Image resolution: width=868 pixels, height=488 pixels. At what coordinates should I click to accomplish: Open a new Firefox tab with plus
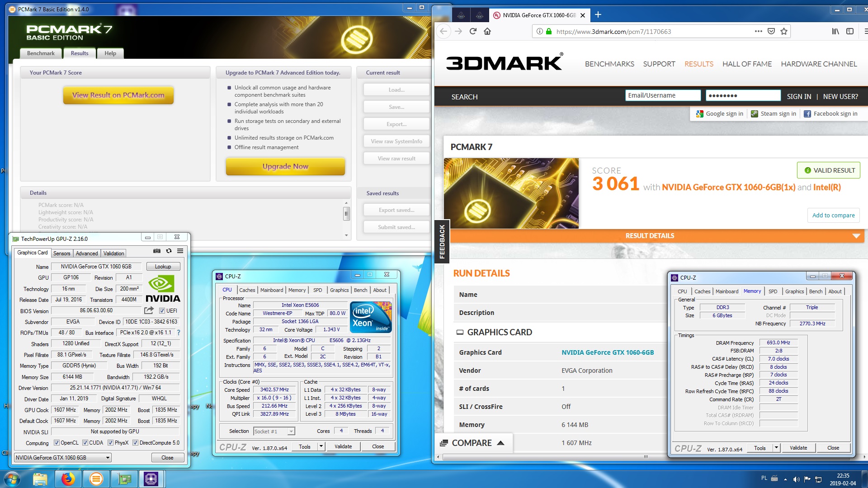tap(598, 15)
